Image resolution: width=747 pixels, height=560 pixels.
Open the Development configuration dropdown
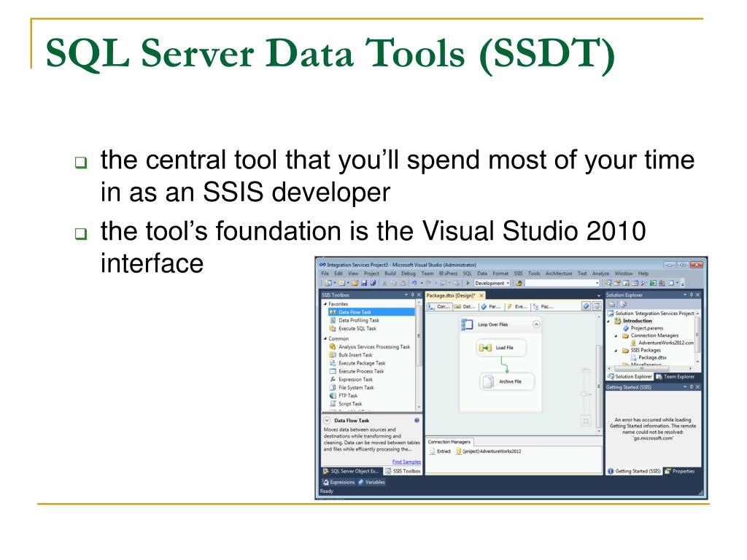[x=508, y=283]
